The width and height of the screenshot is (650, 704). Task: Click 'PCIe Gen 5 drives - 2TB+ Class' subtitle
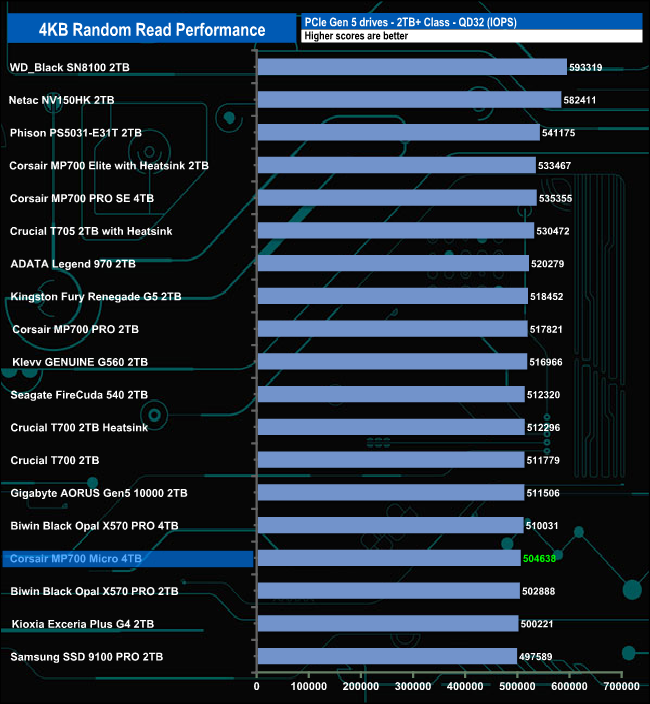pos(410,22)
